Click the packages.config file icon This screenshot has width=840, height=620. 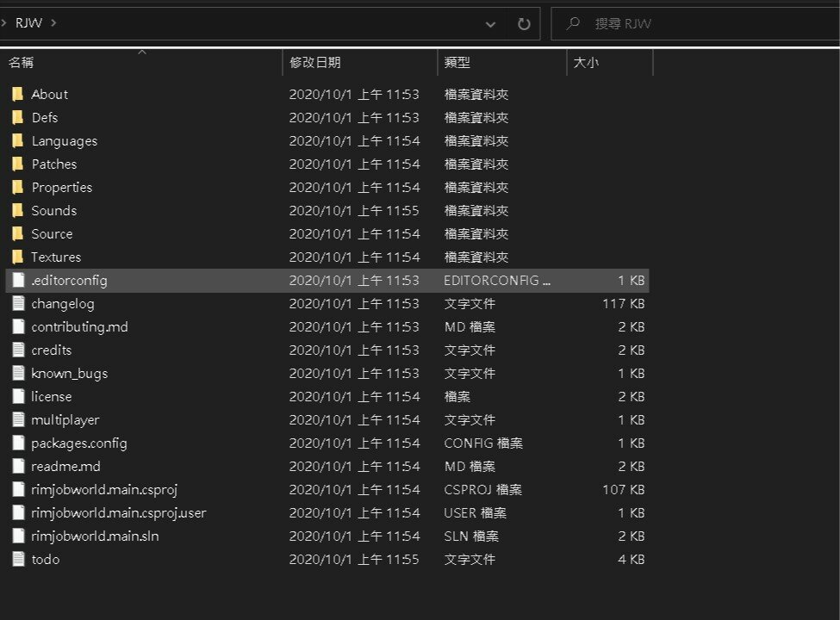point(18,443)
